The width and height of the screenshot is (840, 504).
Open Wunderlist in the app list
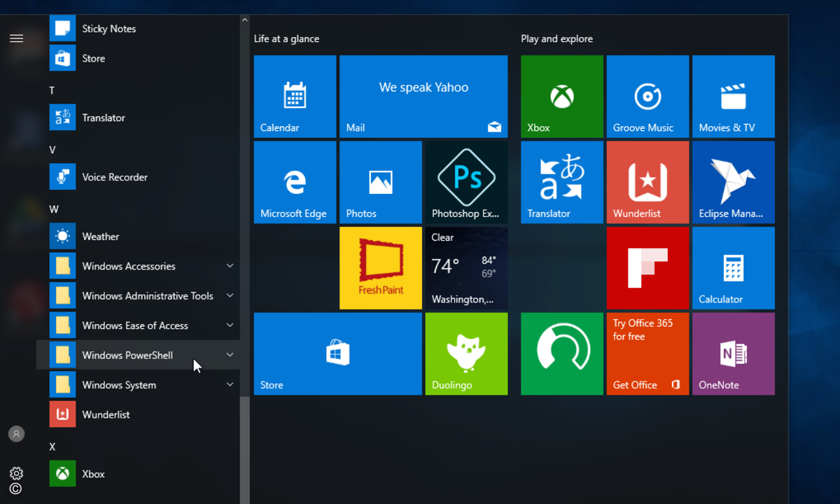[138, 414]
